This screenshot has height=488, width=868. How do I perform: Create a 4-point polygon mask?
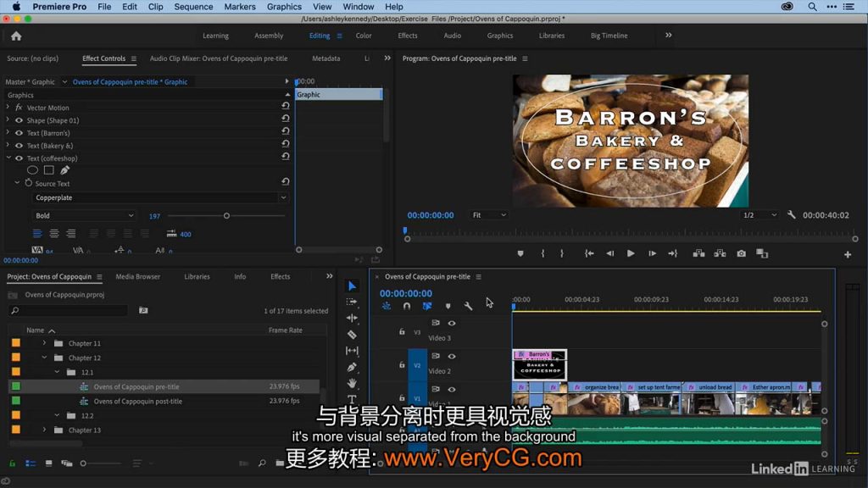[48, 170]
